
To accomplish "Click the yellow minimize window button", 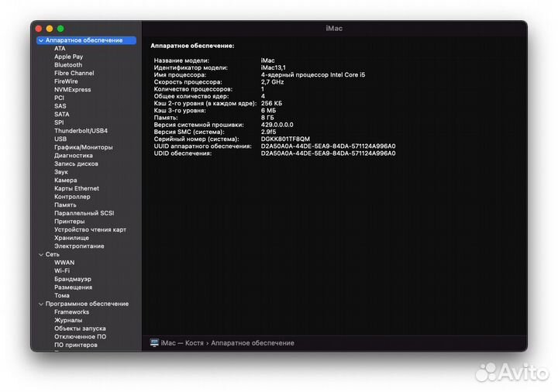I will pyautogui.click(x=50, y=29).
